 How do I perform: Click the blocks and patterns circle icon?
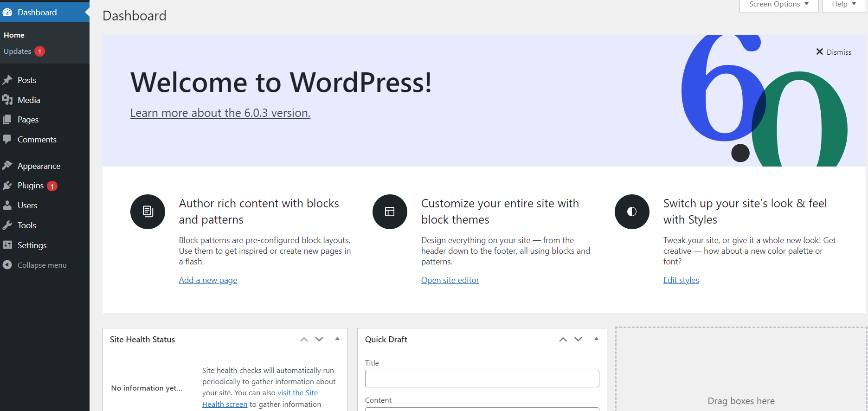[x=148, y=212]
